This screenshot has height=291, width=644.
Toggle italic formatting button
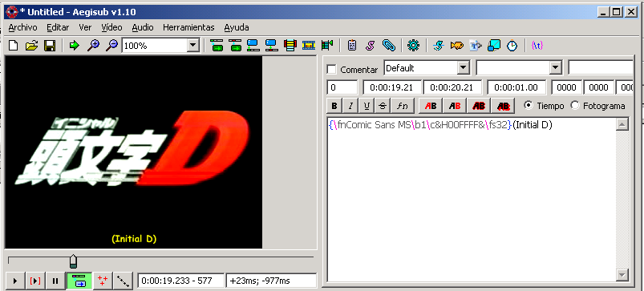[350, 106]
